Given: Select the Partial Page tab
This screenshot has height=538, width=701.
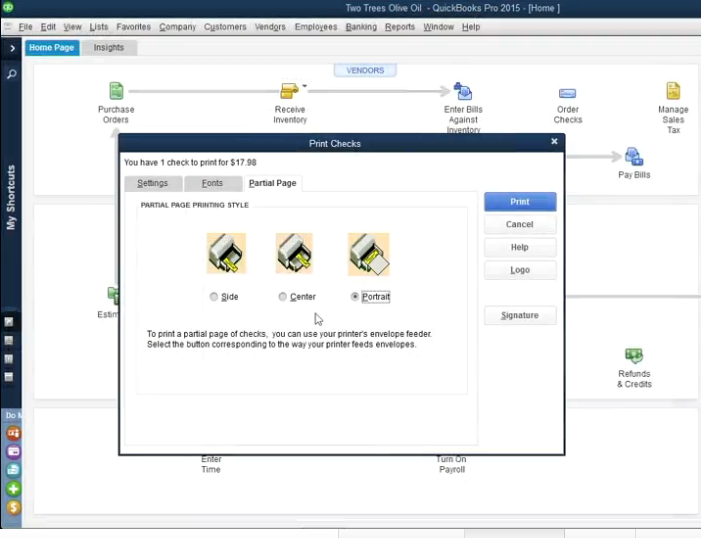Looking at the screenshot, I should [x=272, y=183].
